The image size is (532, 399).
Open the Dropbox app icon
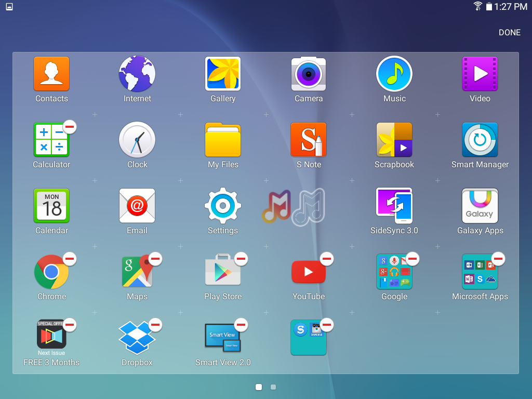click(x=137, y=338)
